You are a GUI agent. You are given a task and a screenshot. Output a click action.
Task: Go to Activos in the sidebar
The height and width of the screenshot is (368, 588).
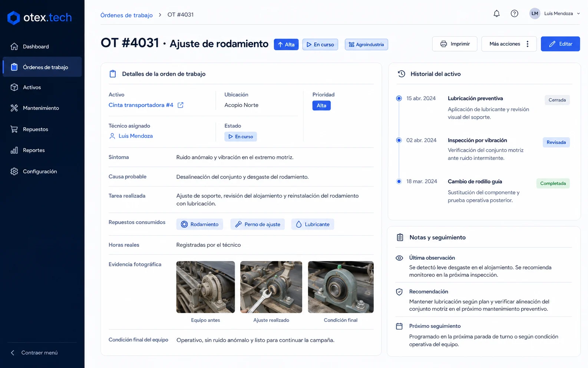click(x=42, y=88)
